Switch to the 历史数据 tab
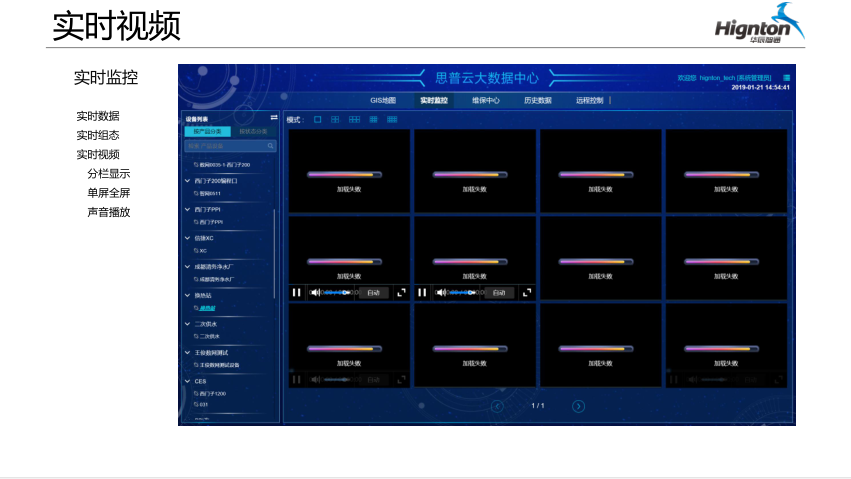Image resolution: width=851 pixels, height=479 pixels. point(537,101)
